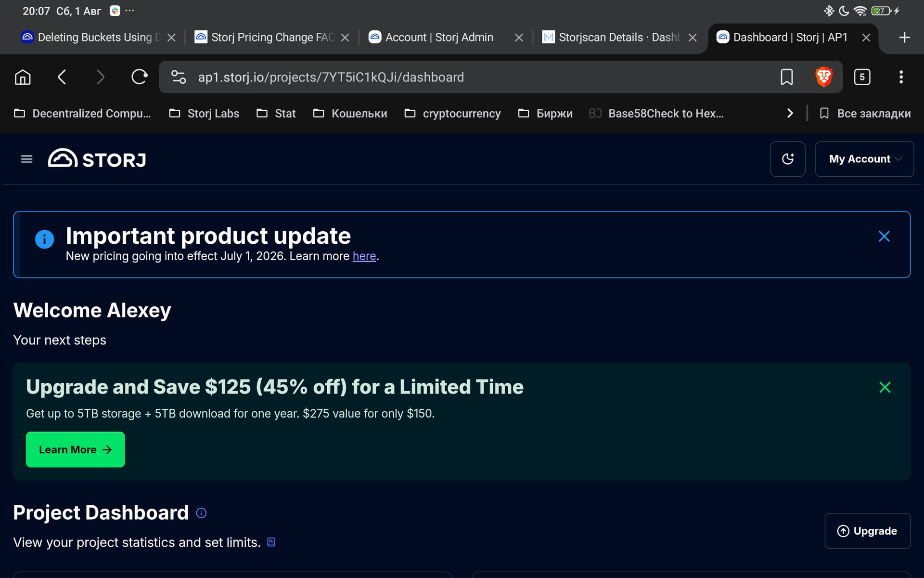Go to browser home icon

tap(23, 77)
